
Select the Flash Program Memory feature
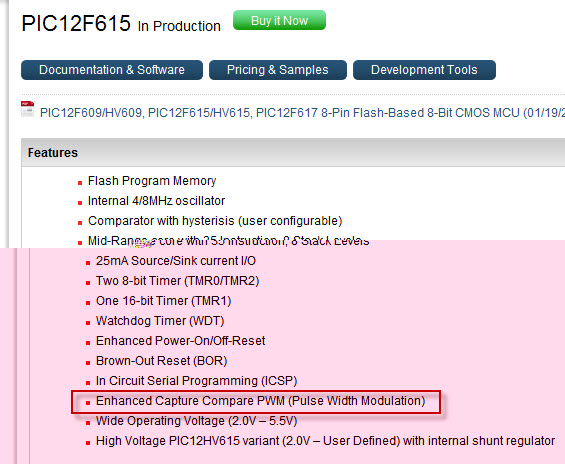pyautogui.click(x=152, y=181)
